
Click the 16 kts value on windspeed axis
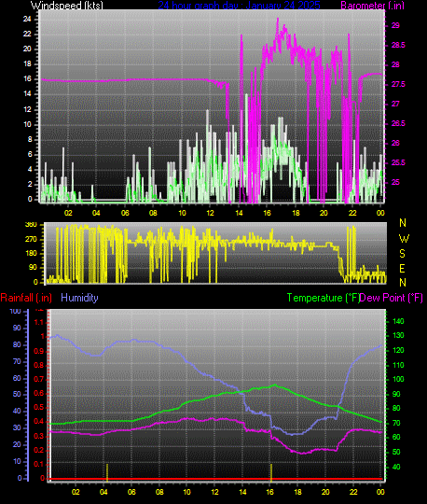[27, 78]
